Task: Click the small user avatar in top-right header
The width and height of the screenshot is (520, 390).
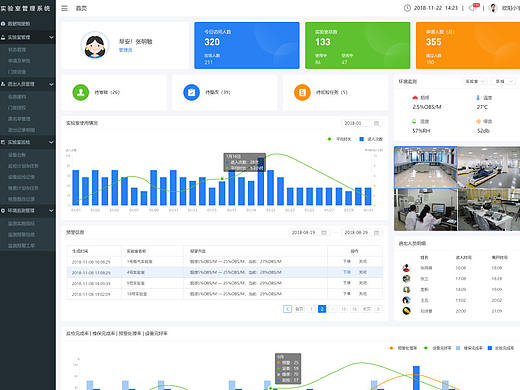Action: click(493, 8)
